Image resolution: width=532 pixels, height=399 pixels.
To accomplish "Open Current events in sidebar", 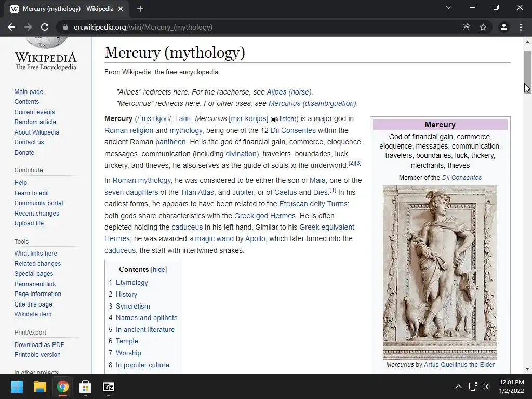I will point(35,112).
